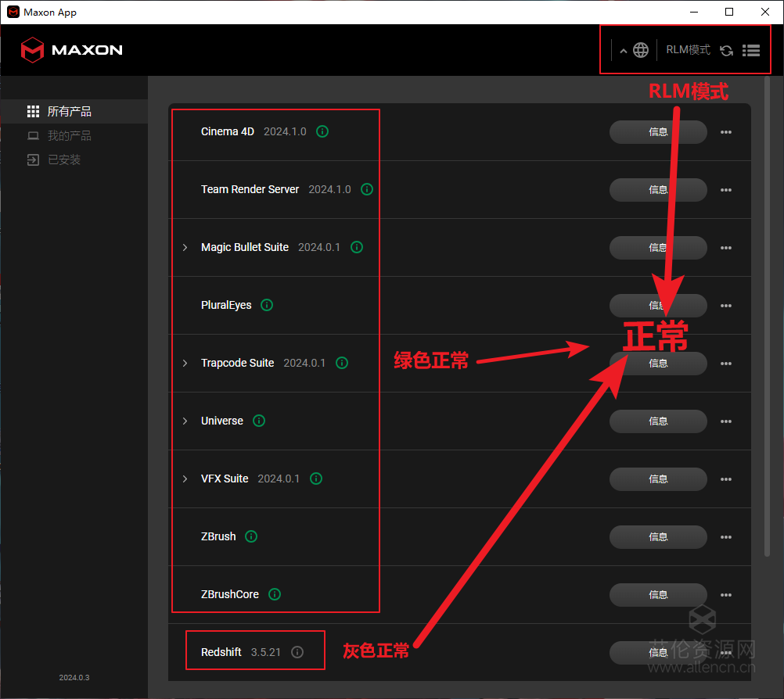Click the Trapcode Suite info icon
This screenshot has width=784, height=699.
pyautogui.click(x=342, y=363)
